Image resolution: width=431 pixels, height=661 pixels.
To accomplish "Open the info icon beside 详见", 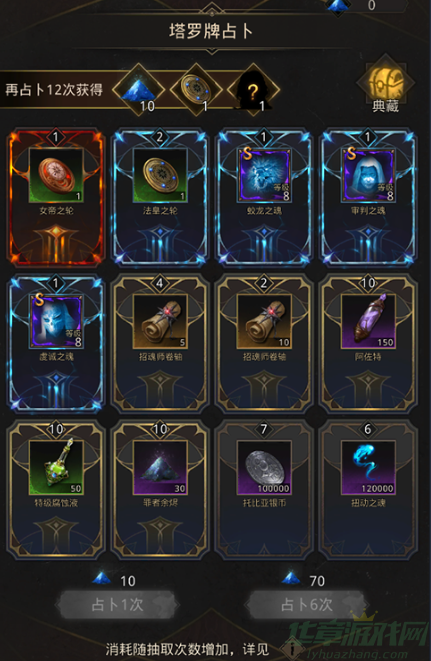I will click(x=292, y=649).
